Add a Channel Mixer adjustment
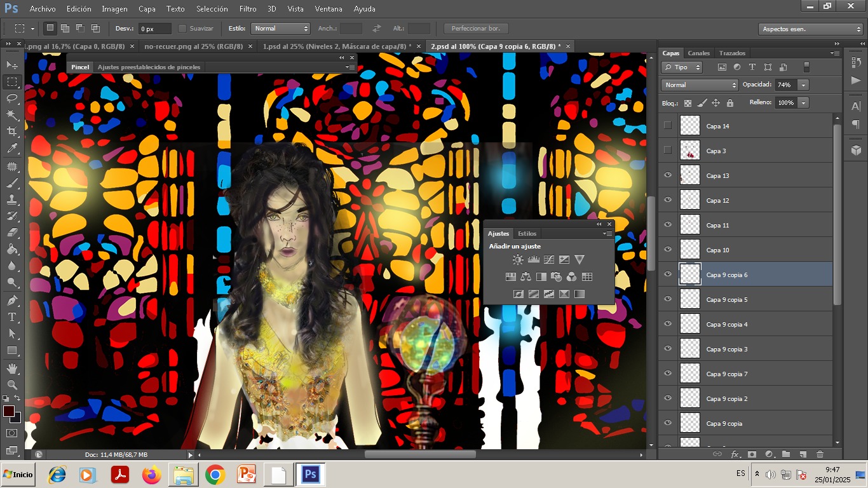 point(571,276)
